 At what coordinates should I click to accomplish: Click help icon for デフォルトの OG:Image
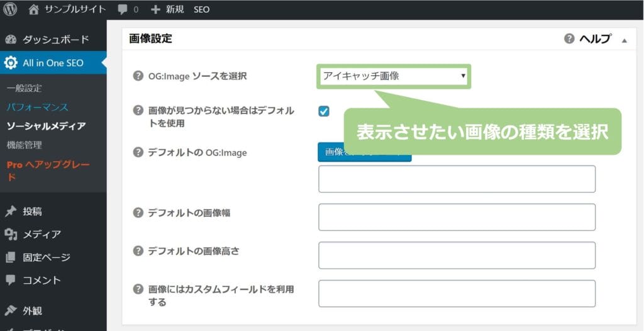138,152
